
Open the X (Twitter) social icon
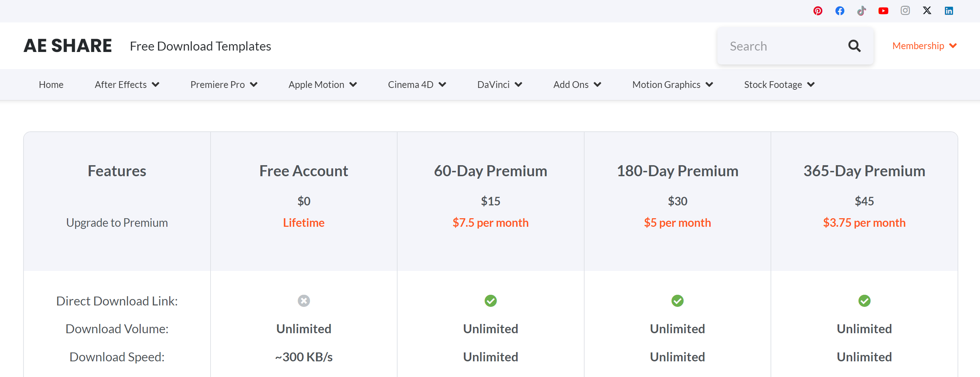(x=927, y=11)
